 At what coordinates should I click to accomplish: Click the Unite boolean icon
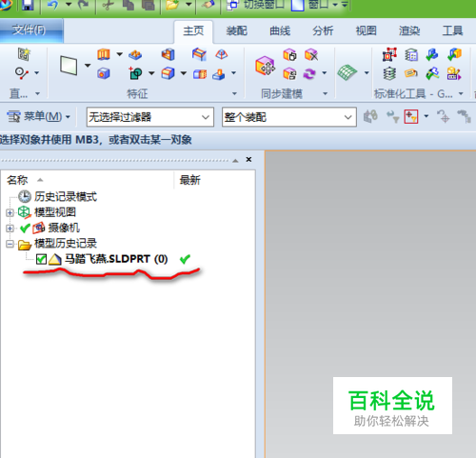136,73
